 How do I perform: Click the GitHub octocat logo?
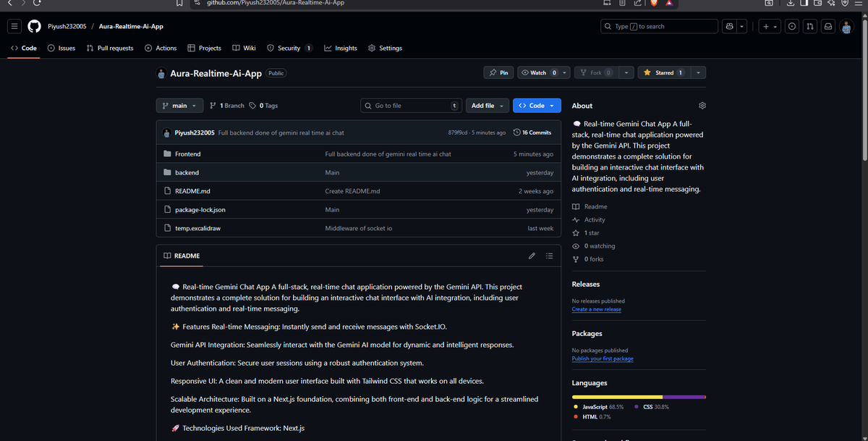click(x=34, y=26)
